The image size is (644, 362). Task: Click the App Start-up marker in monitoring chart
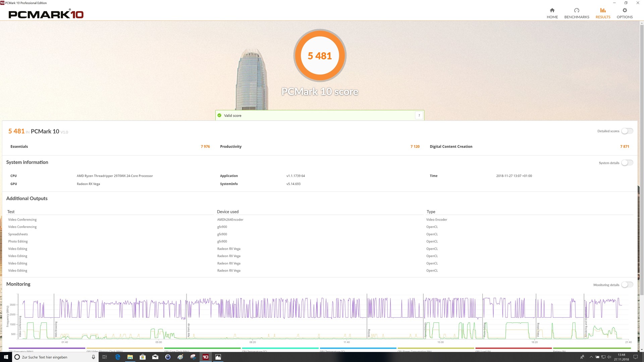click(189, 330)
